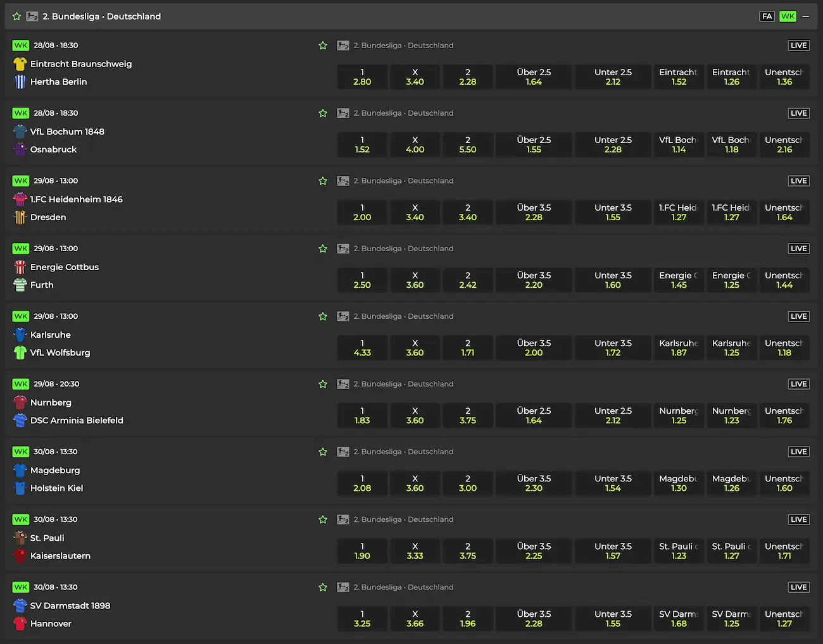Favorite the Eintracht Braunschweig vs Hertha Berlin match

(323, 46)
